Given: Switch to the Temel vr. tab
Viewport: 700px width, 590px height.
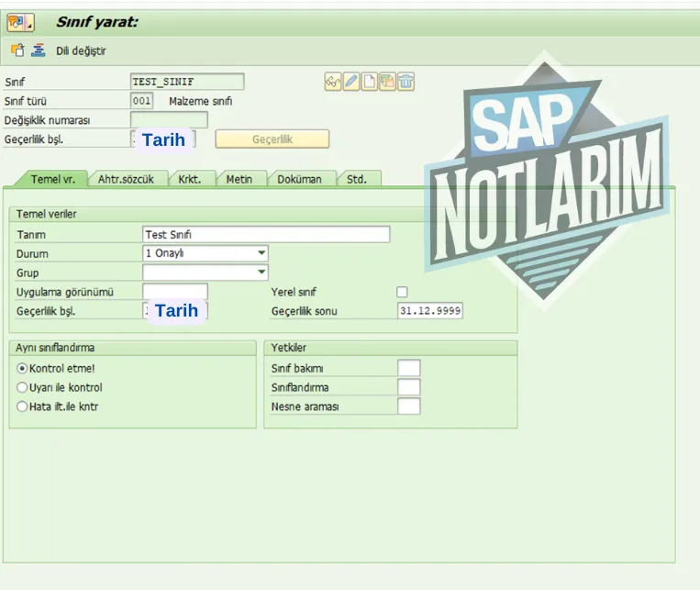Looking at the screenshot, I should (x=52, y=179).
